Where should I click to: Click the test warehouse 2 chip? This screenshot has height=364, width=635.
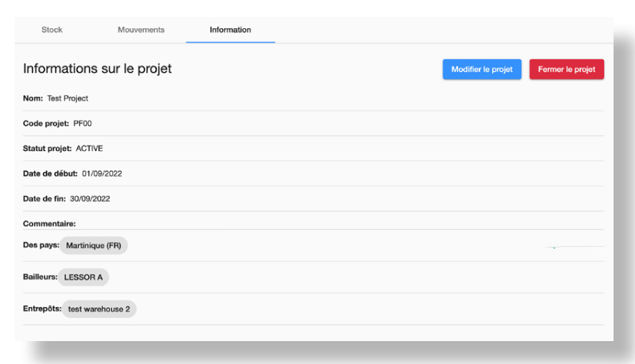[x=99, y=309]
